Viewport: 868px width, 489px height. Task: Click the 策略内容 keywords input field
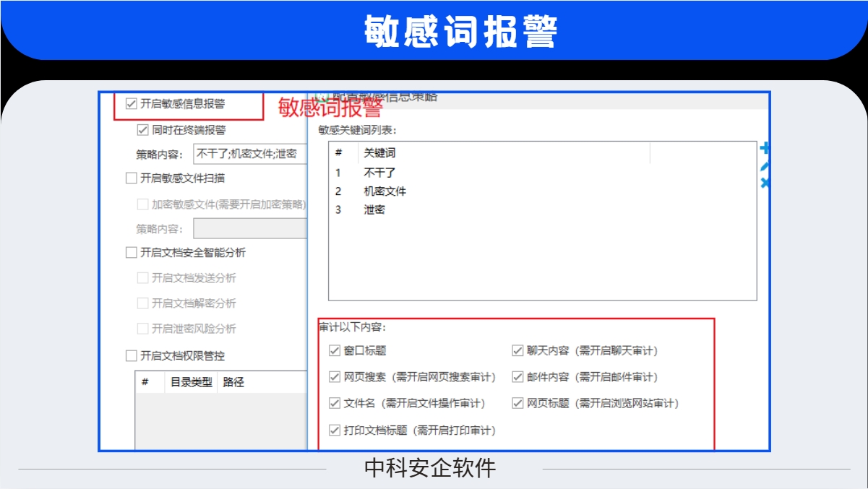[249, 154]
